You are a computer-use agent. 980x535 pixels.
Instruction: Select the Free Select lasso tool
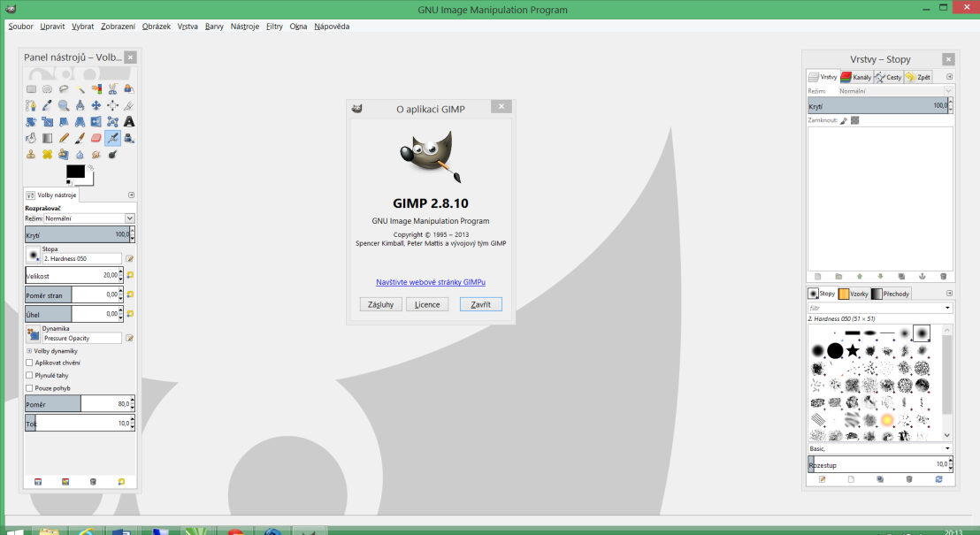click(x=63, y=88)
